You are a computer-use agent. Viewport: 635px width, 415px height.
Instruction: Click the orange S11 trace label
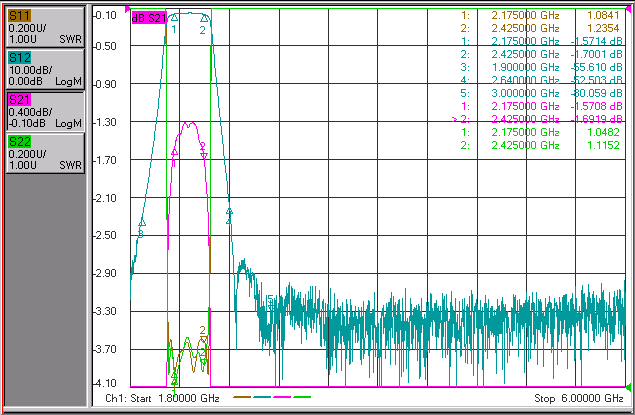click(x=19, y=16)
